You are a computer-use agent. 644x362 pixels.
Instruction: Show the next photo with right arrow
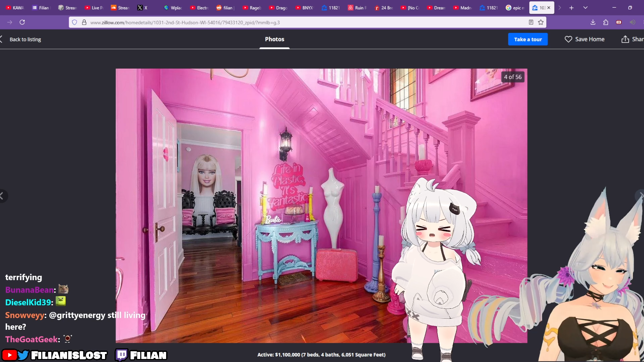[x=640, y=195]
